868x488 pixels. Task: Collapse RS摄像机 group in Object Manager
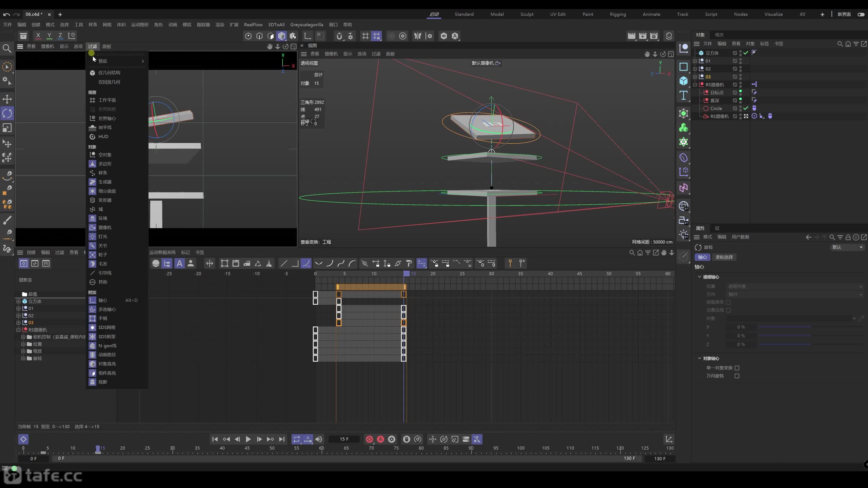click(695, 85)
